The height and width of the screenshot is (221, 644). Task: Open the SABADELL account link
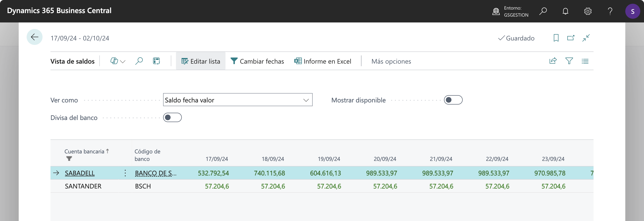click(x=80, y=173)
